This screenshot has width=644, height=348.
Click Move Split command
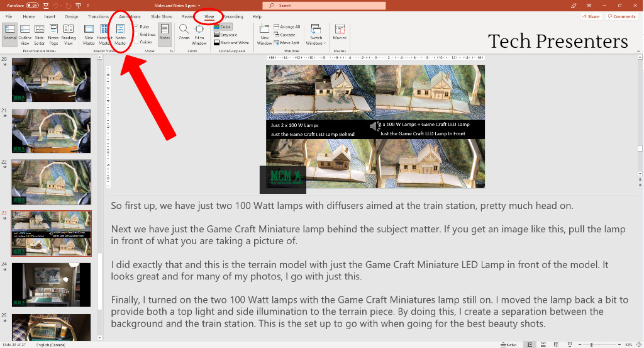point(287,43)
